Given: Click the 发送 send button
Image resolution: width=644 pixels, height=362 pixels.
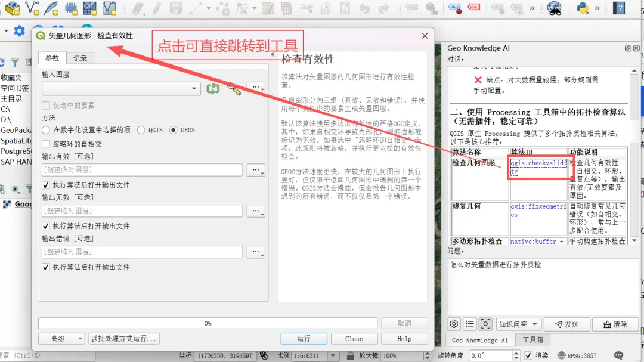Looking at the screenshot, I should point(567,324).
